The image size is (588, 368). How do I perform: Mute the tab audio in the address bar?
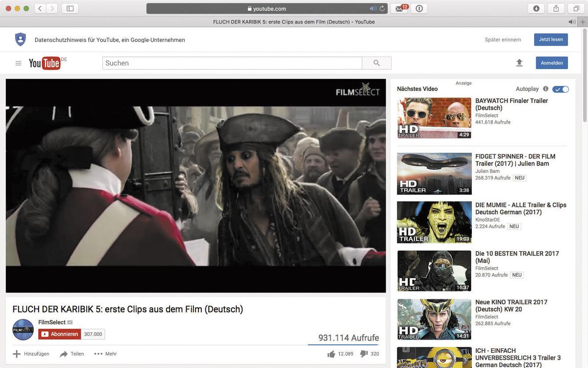click(x=373, y=8)
